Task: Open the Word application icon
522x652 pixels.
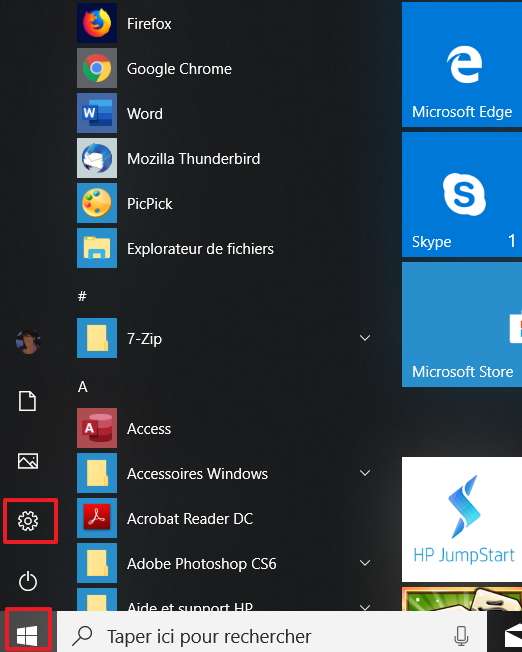Action: pos(97,113)
